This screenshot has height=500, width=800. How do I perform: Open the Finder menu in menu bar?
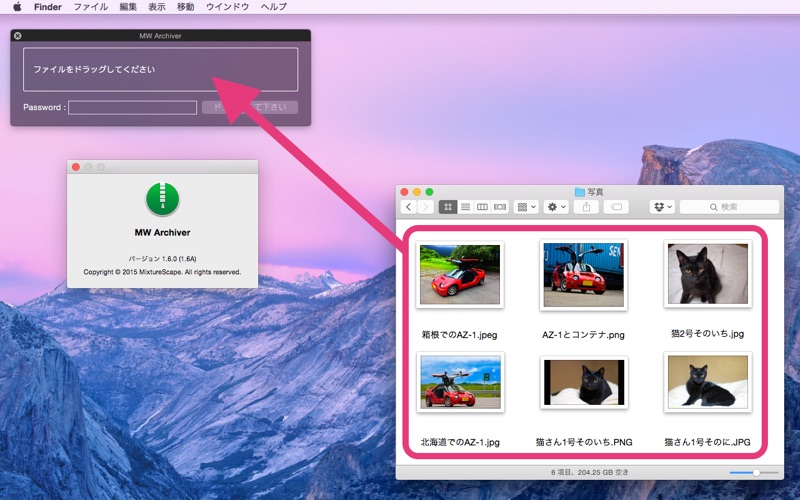click(x=47, y=7)
